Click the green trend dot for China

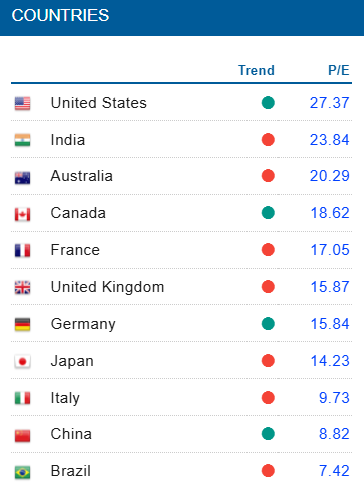click(268, 434)
